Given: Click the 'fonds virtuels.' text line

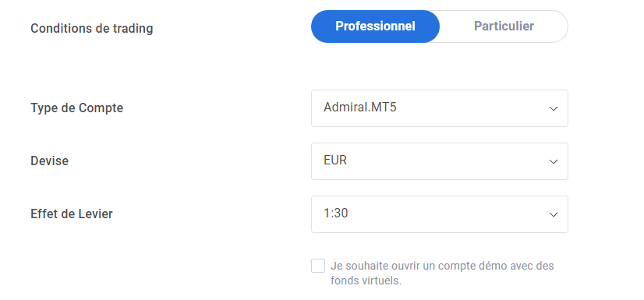Looking at the screenshot, I should pyautogui.click(x=366, y=281).
